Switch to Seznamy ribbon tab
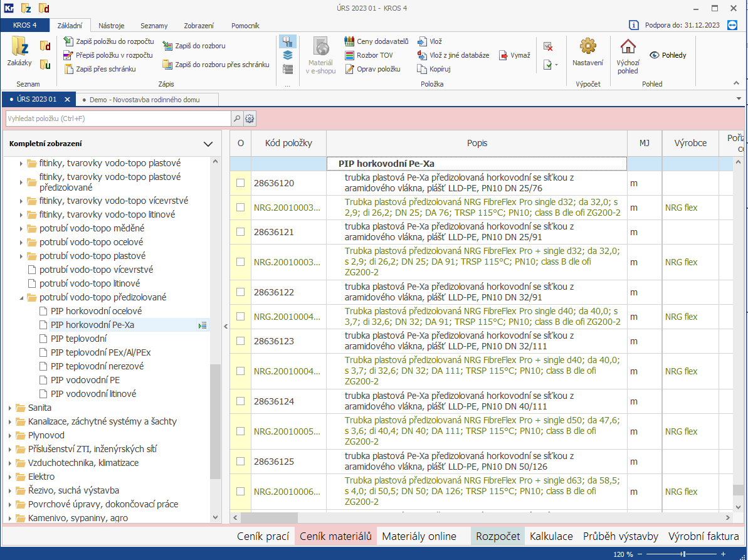748x560 pixels. point(154,26)
